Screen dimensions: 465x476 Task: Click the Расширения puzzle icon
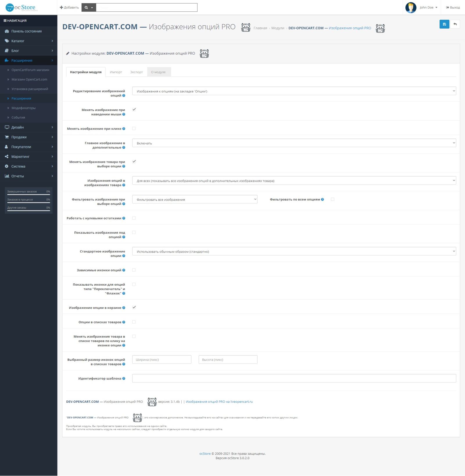[7, 60]
